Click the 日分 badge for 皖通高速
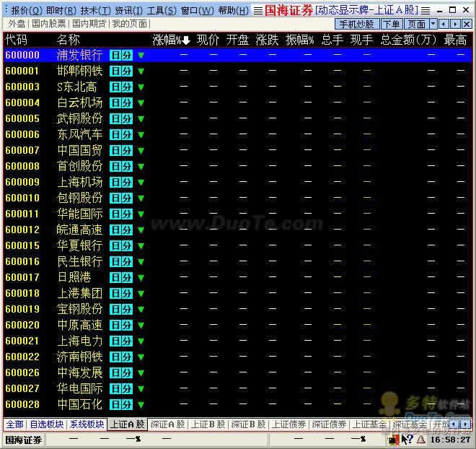Image resolution: width=476 pixels, height=449 pixels. [x=121, y=230]
